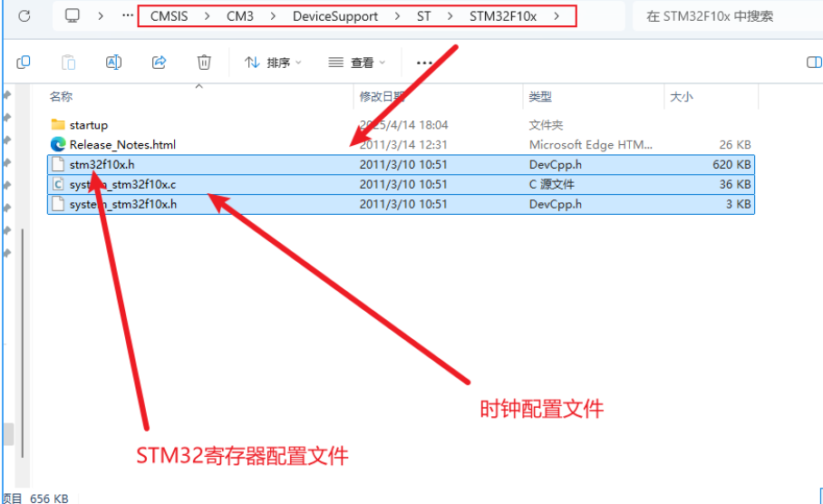The image size is (823, 504).
Task: Click STM32F10x in the address path
Action: pyautogui.click(x=503, y=16)
